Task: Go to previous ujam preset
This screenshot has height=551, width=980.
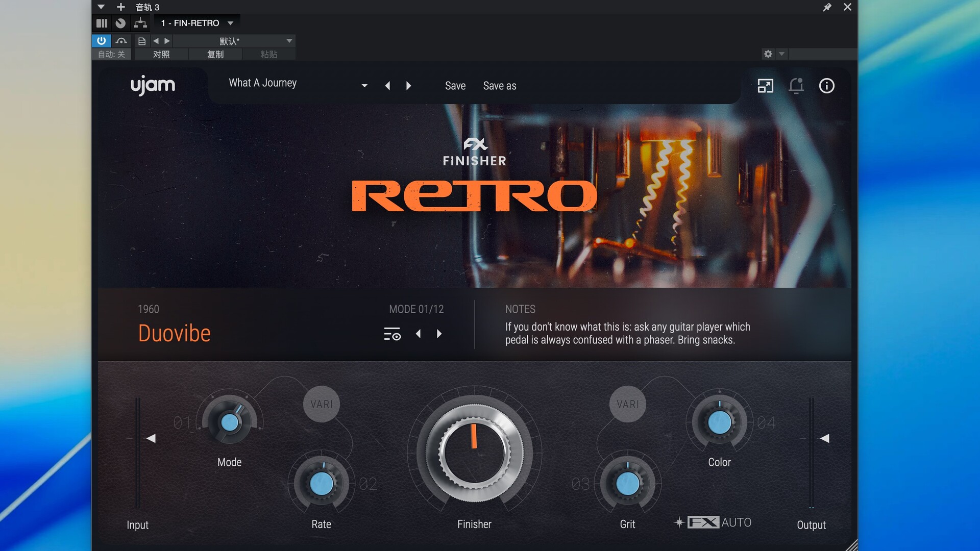Action: coord(387,86)
